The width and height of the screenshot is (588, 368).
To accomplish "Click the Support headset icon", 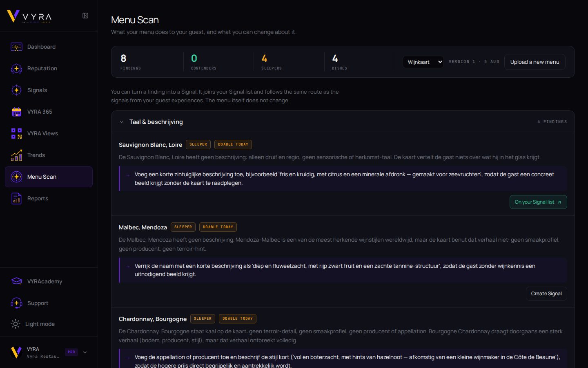I will [16, 303].
